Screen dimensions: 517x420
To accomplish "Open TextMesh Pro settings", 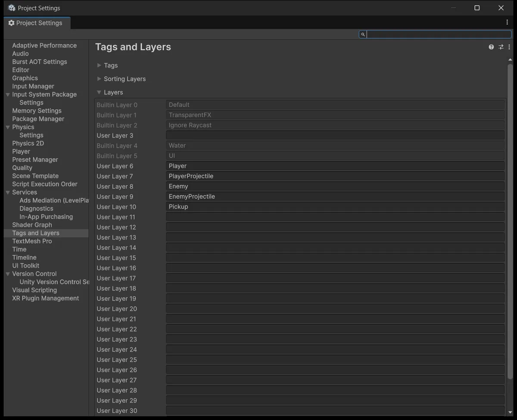I will point(32,241).
